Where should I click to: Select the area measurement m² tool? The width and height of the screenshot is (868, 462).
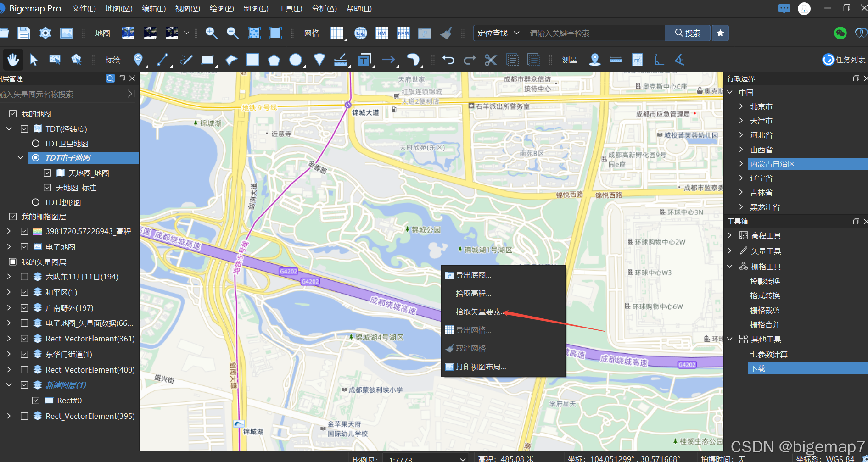point(637,60)
